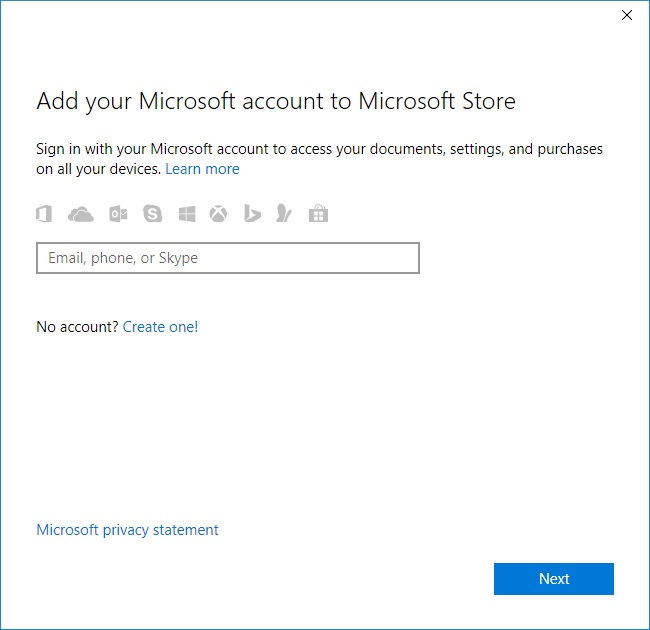Click the Windows logo icon

coord(187,213)
